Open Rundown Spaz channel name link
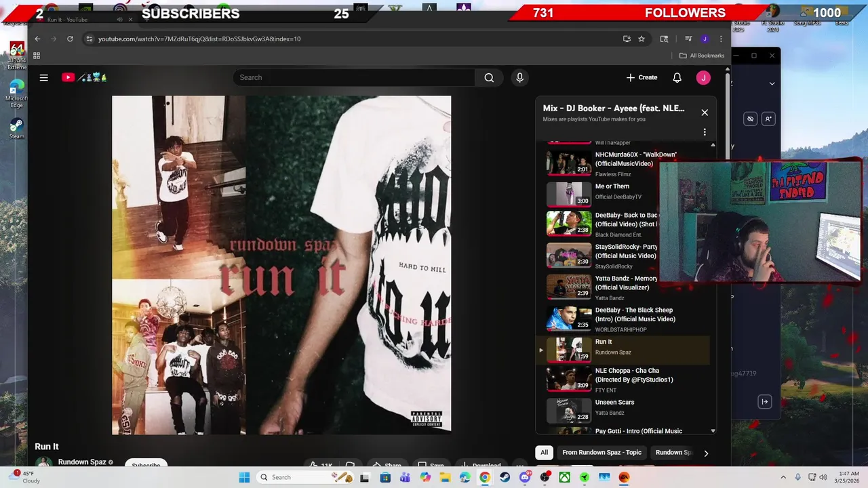The width and height of the screenshot is (868, 488). [x=82, y=462]
